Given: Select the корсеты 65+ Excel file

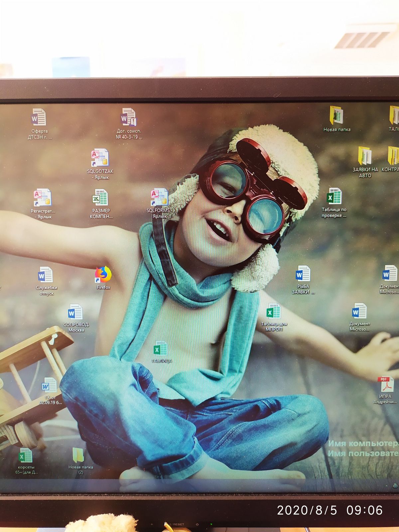Looking at the screenshot, I should point(26,461).
